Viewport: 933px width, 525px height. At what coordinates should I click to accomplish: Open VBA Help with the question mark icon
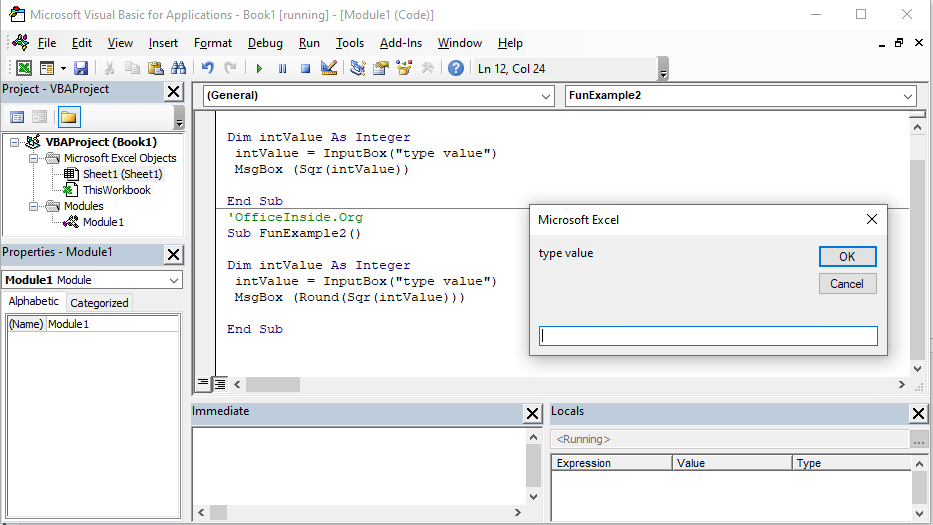click(x=456, y=68)
